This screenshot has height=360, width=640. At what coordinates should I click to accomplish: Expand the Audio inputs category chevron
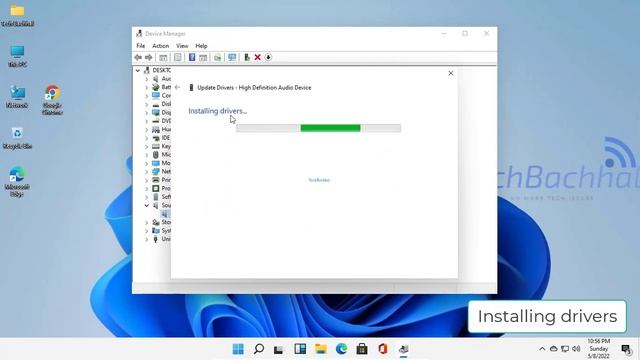pos(147,79)
